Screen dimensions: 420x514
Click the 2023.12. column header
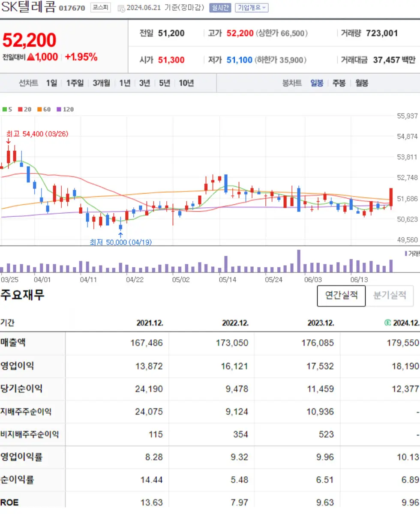(321, 323)
